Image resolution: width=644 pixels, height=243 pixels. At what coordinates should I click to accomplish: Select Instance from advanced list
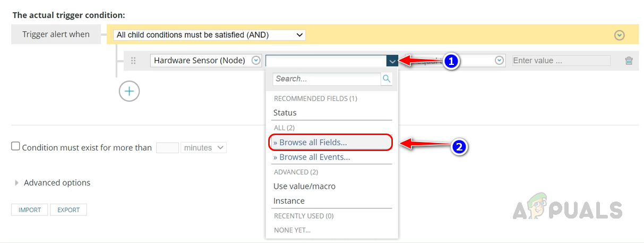289,201
